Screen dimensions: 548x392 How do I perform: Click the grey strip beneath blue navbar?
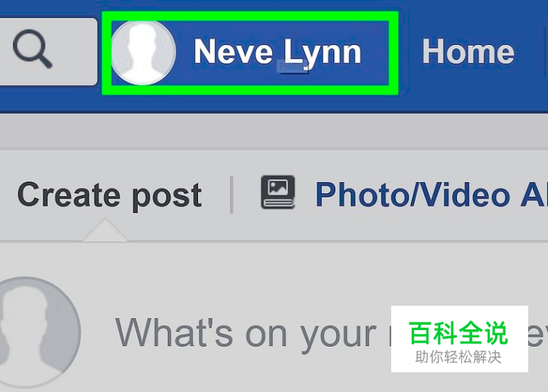tap(274, 131)
